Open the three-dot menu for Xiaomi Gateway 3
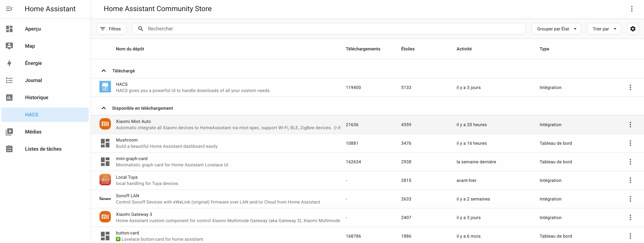The width and height of the screenshot is (644, 243). 630,217
